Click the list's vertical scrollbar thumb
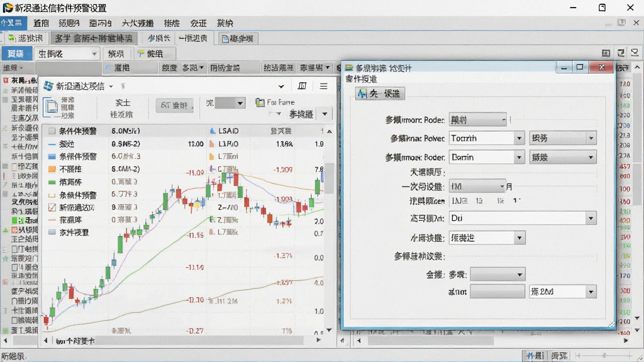644x362 pixels. pos(330,178)
